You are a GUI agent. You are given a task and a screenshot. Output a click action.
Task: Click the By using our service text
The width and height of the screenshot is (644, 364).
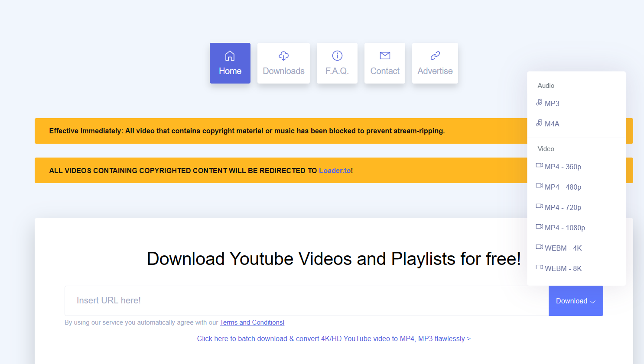pos(141,322)
